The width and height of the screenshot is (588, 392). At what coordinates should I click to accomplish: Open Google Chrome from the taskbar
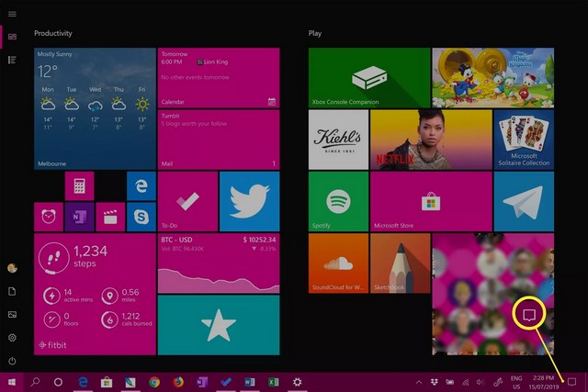click(x=154, y=382)
